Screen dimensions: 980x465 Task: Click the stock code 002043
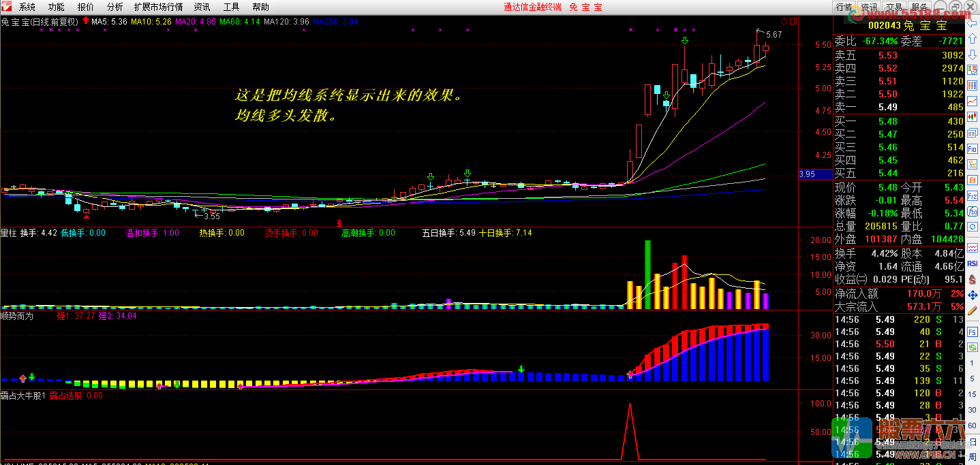click(x=885, y=26)
